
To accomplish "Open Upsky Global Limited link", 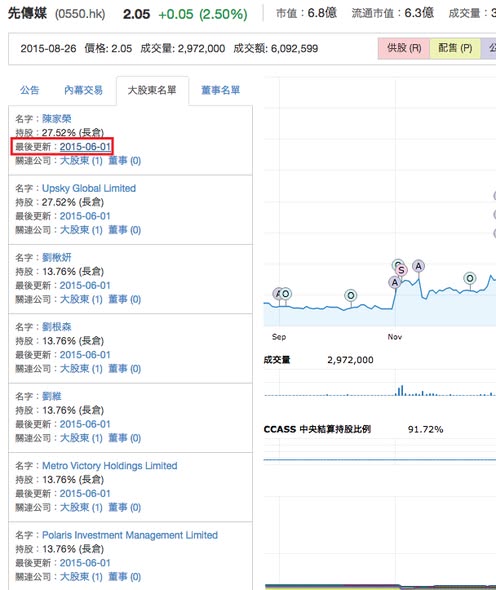I will click(89, 188).
